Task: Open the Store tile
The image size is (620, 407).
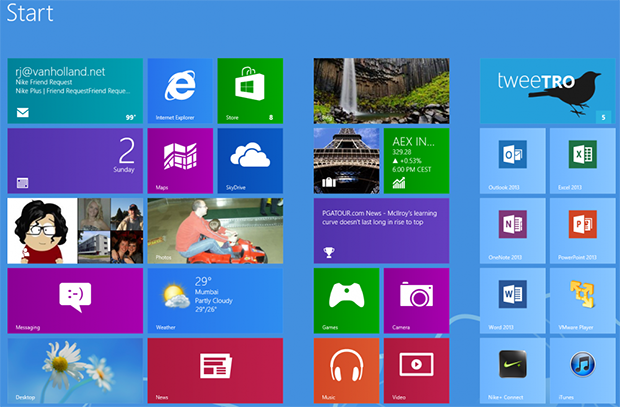Action: tap(250, 91)
